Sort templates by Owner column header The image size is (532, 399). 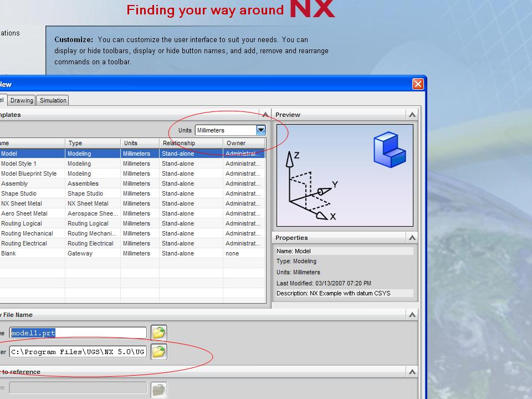pyautogui.click(x=244, y=143)
